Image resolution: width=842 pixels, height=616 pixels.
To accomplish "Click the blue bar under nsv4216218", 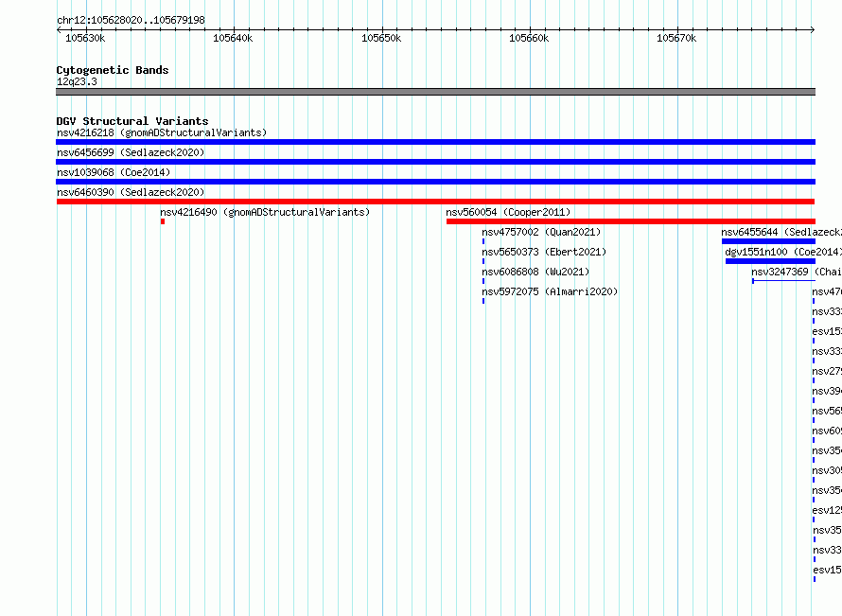I will tap(435, 142).
